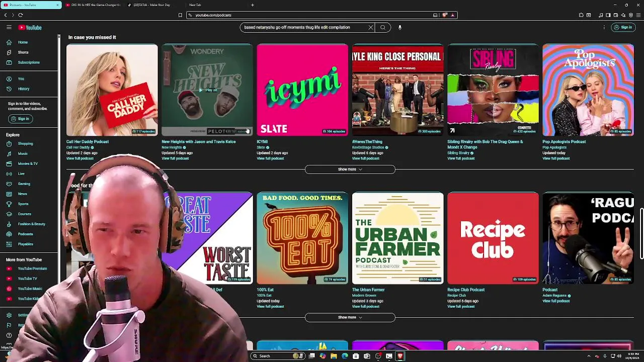
Task: Click View full podcast under Recipe Club Podcast
Action: [x=461, y=306]
